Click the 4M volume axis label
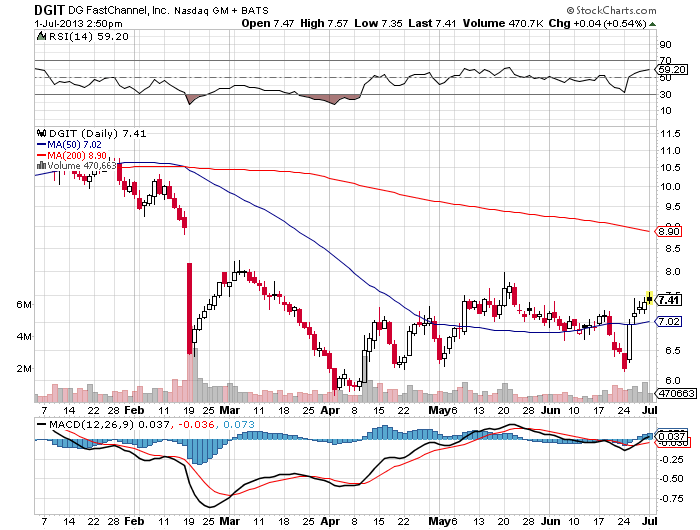The image size is (700, 530). point(24,336)
